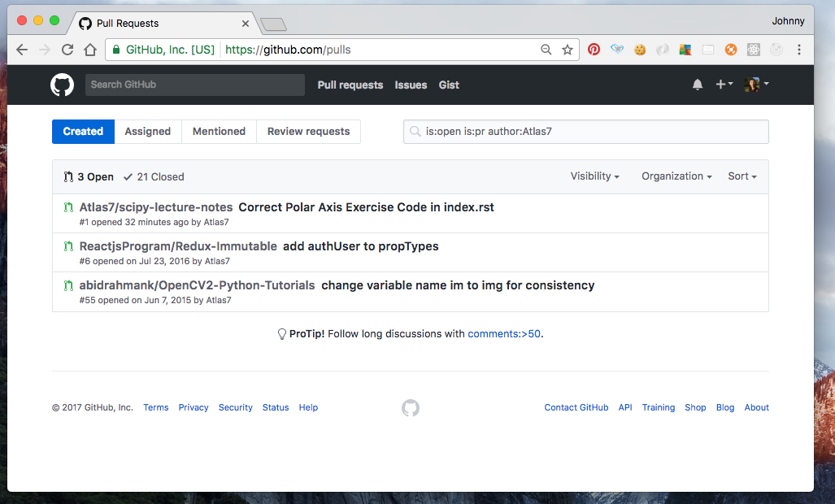Show the 3 Open pull requests
835x504 pixels.
click(89, 176)
